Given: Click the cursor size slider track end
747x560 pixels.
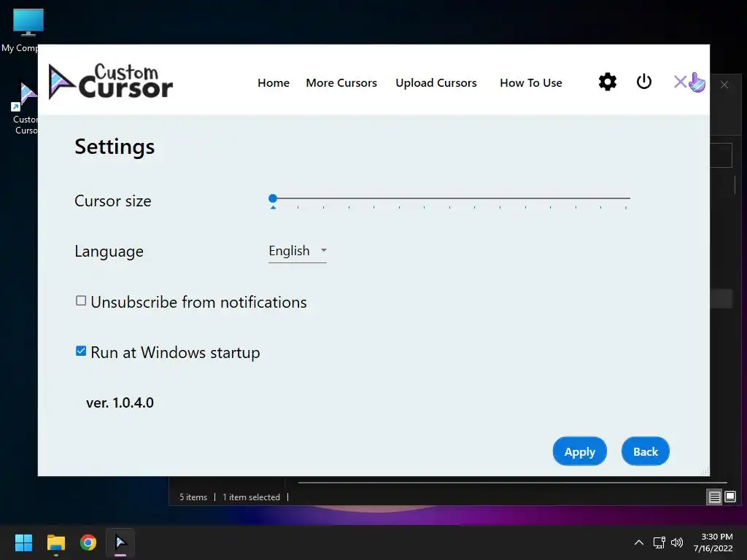Looking at the screenshot, I should point(625,198).
